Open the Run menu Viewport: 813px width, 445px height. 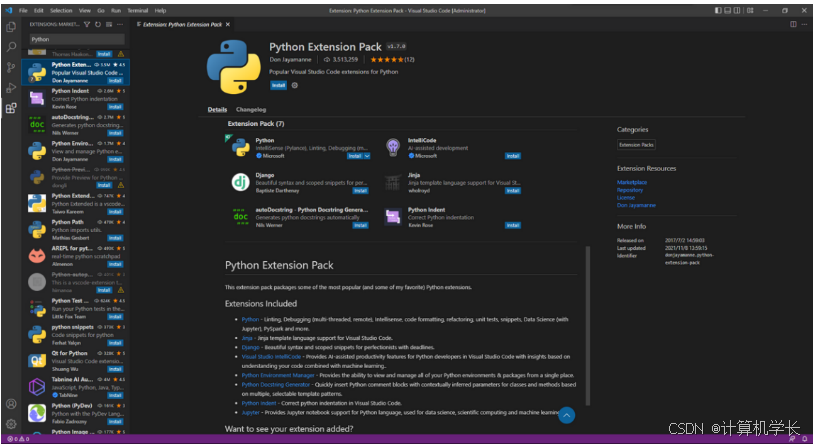pos(116,10)
